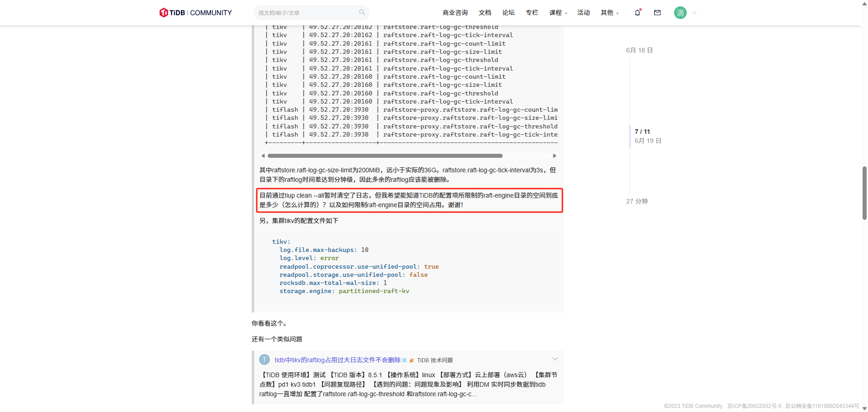The width and height of the screenshot is (868, 412).
Task: Expand the quoted topic preview chevron
Action: coord(555,359)
